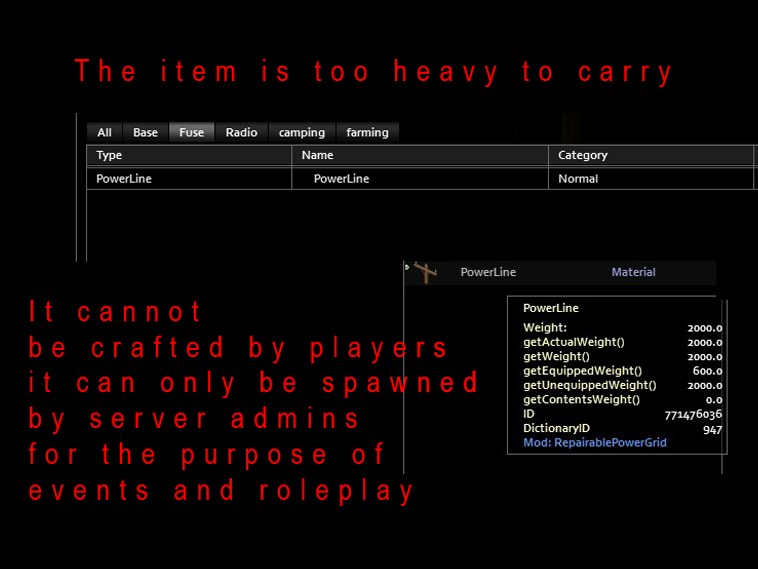Click the Weight value in tooltip
Image resolution: width=758 pixels, height=569 pixels.
705,328
